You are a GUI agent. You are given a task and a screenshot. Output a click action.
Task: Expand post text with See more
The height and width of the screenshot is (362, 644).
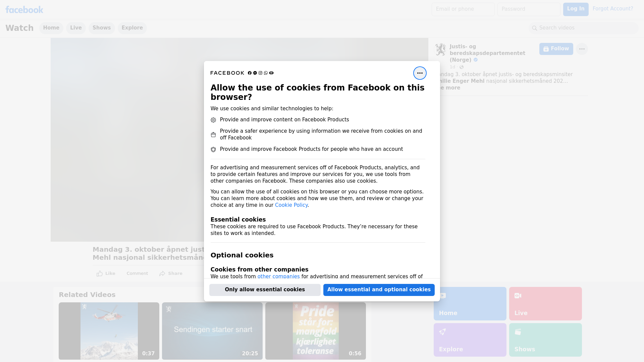(450, 88)
